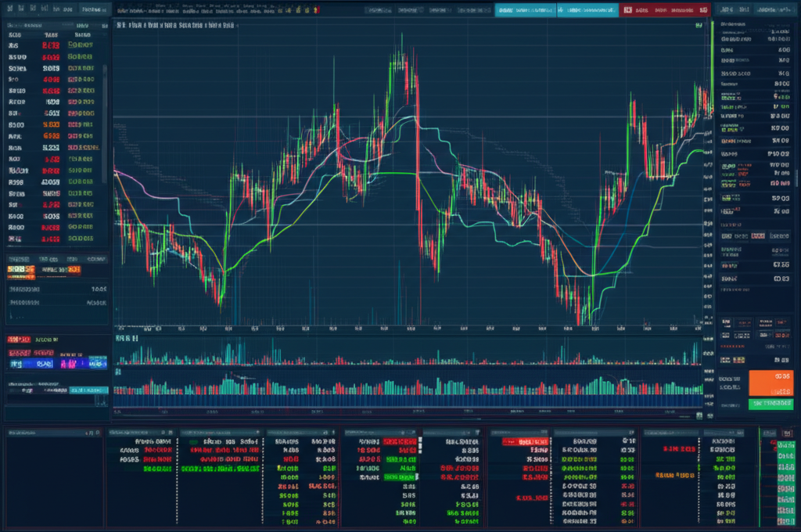801x532 pixels.
Task: Click the red square icon in the top bar
Action: click(627, 11)
